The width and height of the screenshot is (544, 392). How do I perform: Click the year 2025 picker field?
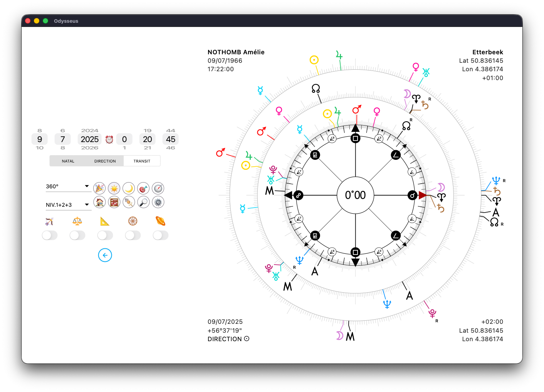point(90,139)
